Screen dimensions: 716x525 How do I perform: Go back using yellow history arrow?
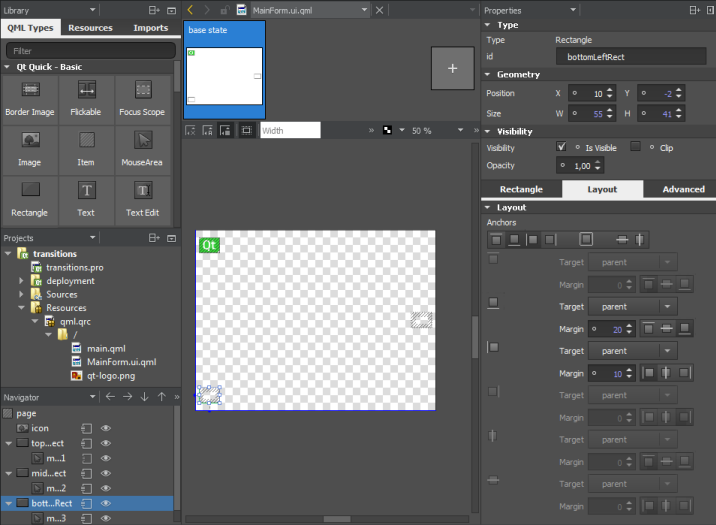[x=191, y=9]
